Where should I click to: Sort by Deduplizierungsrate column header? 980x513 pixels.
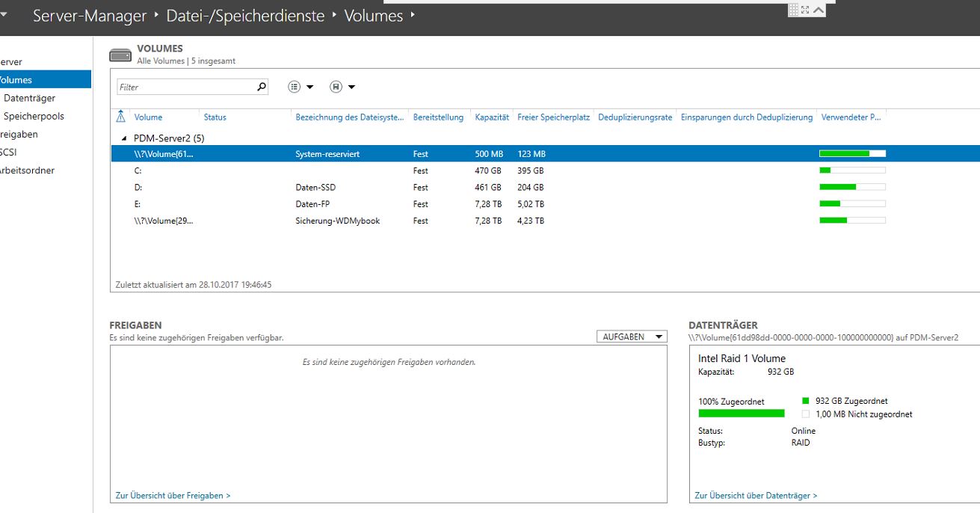click(635, 117)
